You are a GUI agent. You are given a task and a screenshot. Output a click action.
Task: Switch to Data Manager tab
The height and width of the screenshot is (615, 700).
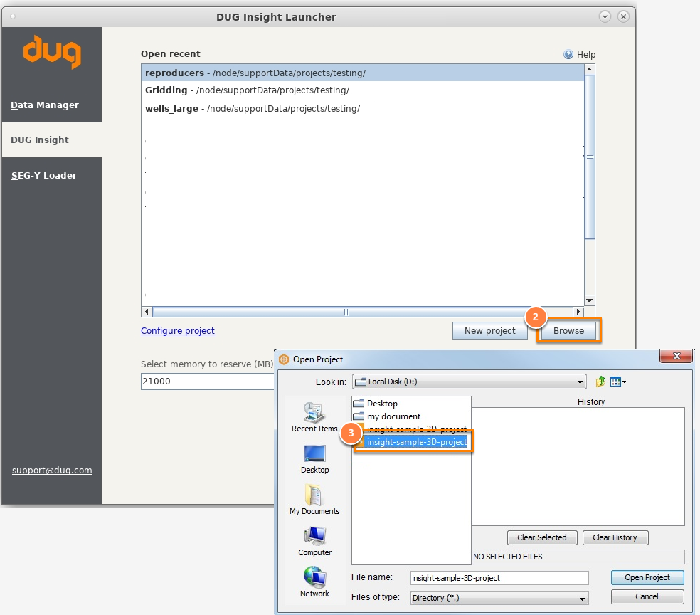52,105
